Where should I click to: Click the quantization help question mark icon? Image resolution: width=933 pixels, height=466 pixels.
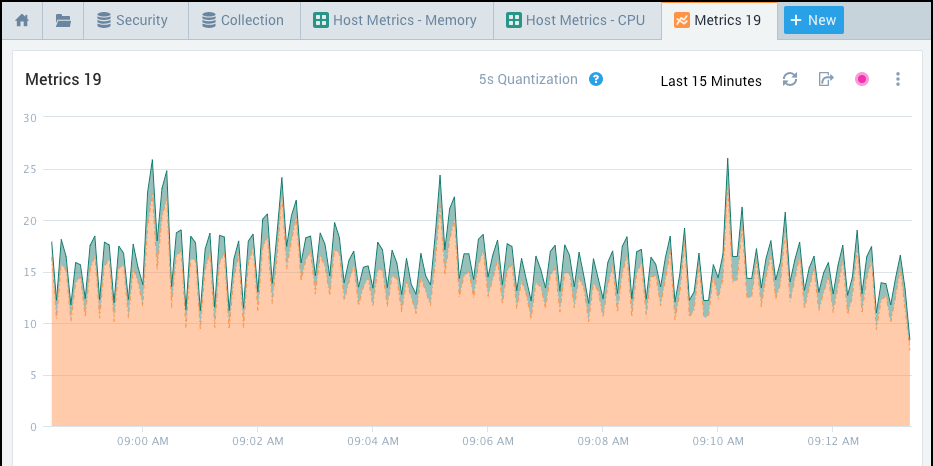coord(596,80)
